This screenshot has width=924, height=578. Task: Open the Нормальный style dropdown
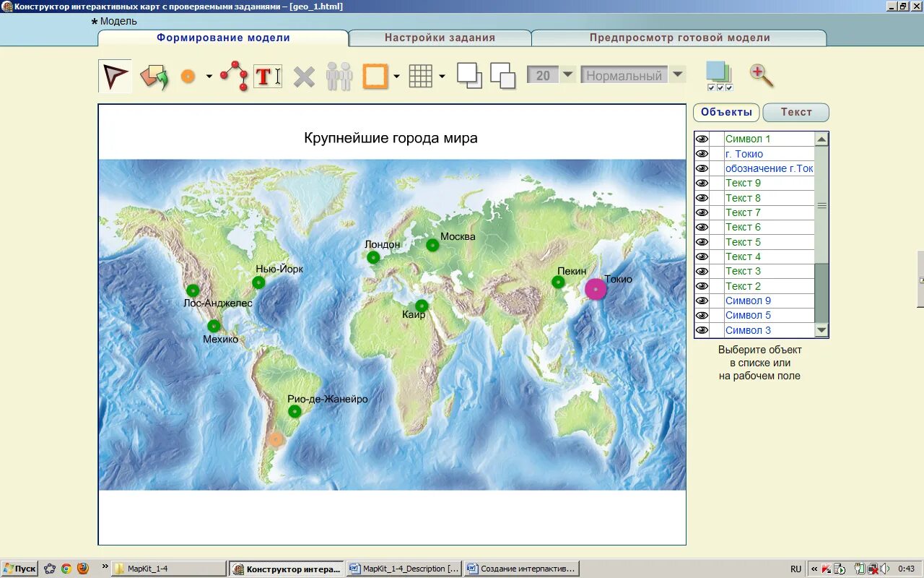[x=677, y=75]
